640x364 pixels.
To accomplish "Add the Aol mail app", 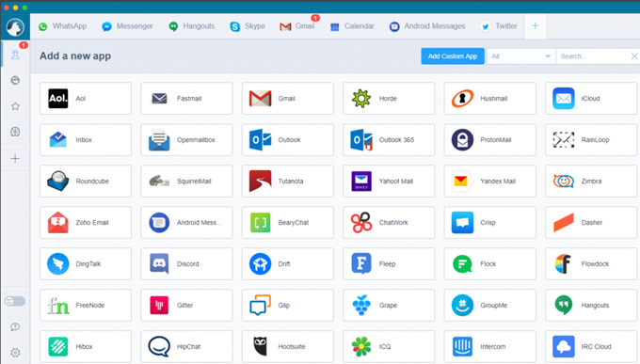I will click(x=86, y=99).
